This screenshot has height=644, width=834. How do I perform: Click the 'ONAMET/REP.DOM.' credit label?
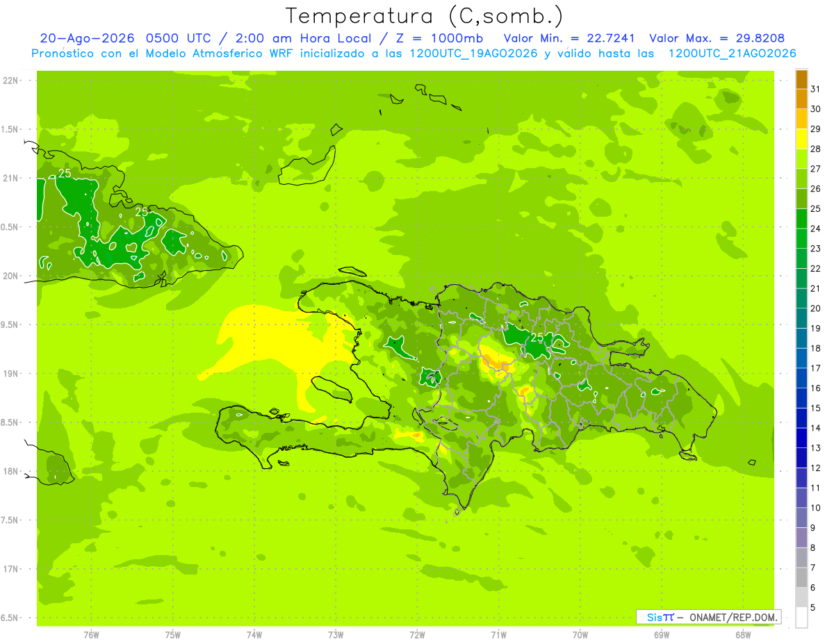733,617
